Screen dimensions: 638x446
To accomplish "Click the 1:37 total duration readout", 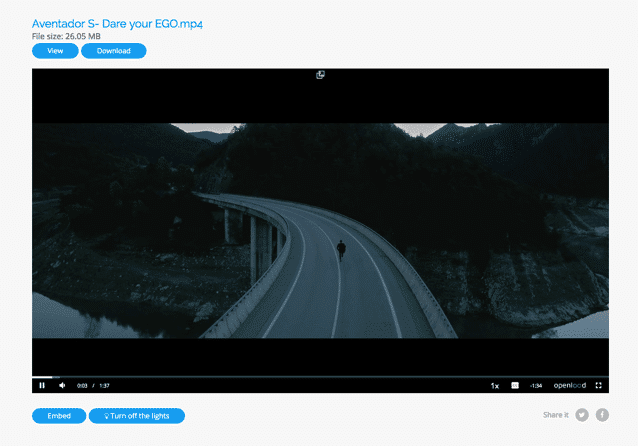I will coord(105,386).
